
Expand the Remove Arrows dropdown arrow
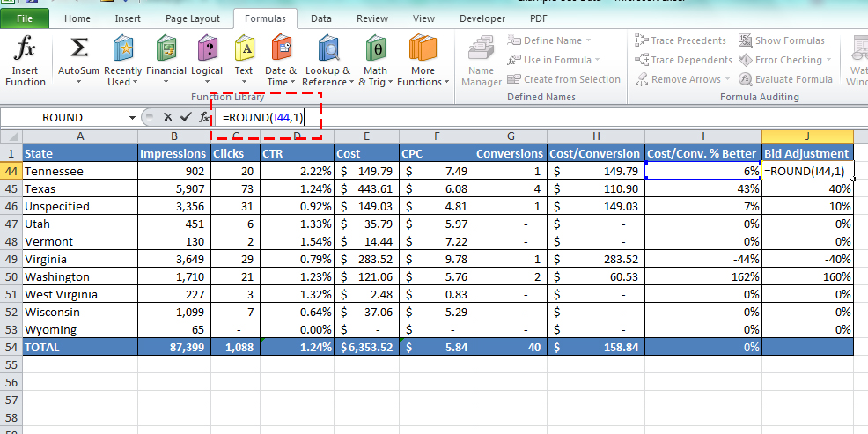pos(727,79)
